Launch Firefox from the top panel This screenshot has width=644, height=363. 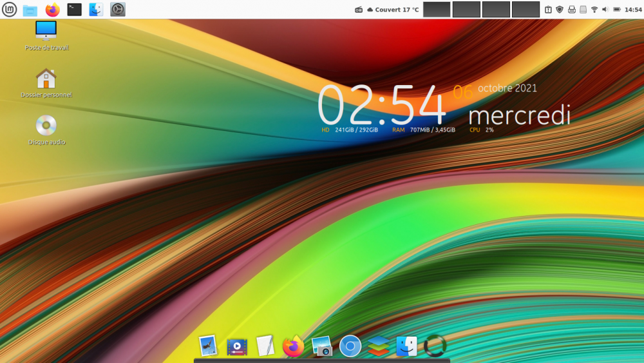[52, 10]
